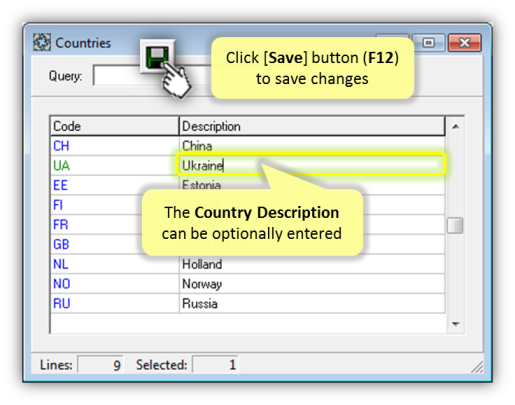Click the scrollbar down arrow
Viewport: 515px width, 405px height.
click(455, 324)
